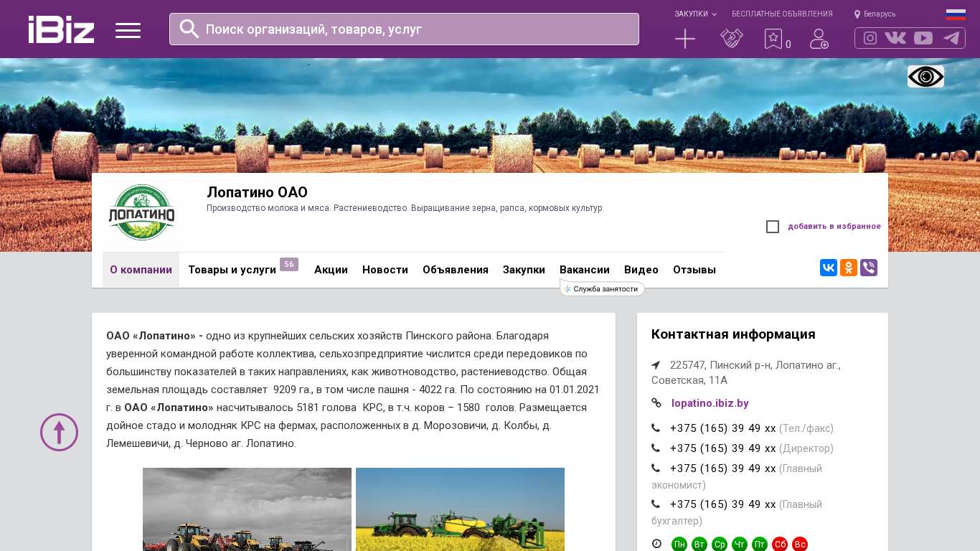The width and height of the screenshot is (980, 551).
Task: Click the Вс day-off indicator
Action: click(x=800, y=545)
